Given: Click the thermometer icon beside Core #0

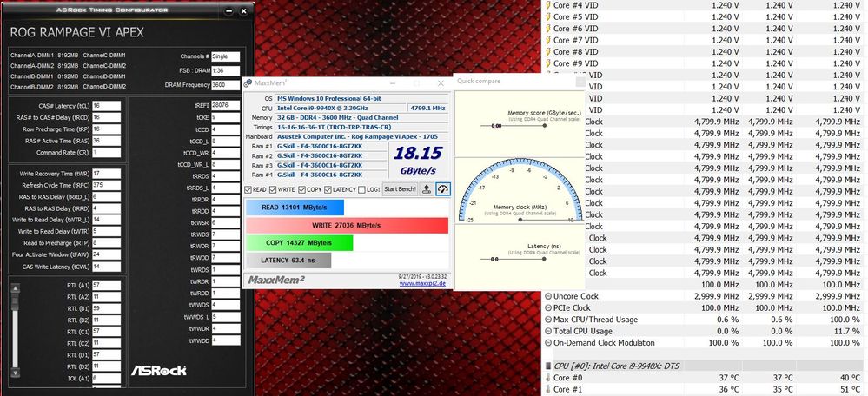Looking at the screenshot, I should (548, 378).
